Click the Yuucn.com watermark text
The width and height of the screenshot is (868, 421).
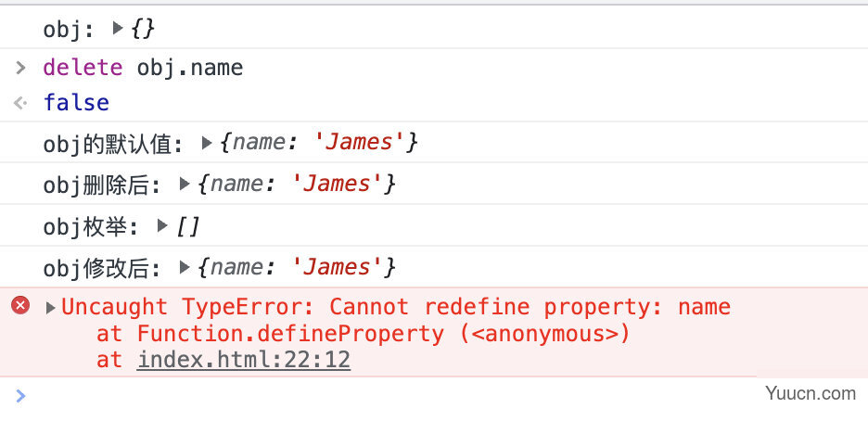(x=811, y=393)
